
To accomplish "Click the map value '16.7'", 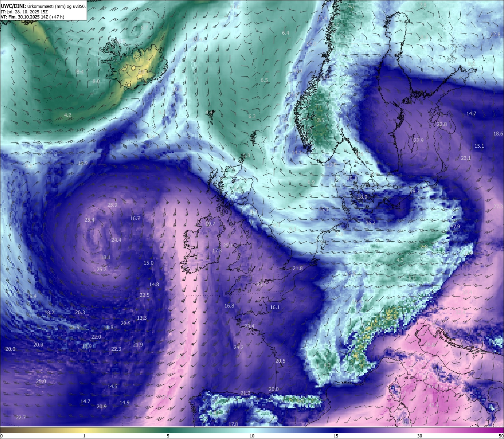I will [135, 218].
